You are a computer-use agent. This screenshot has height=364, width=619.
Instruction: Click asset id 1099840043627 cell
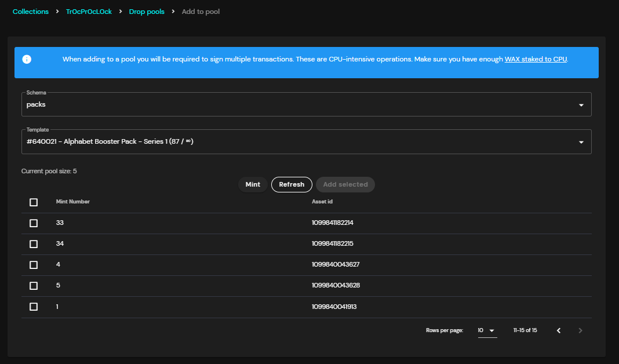pyautogui.click(x=336, y=264)
